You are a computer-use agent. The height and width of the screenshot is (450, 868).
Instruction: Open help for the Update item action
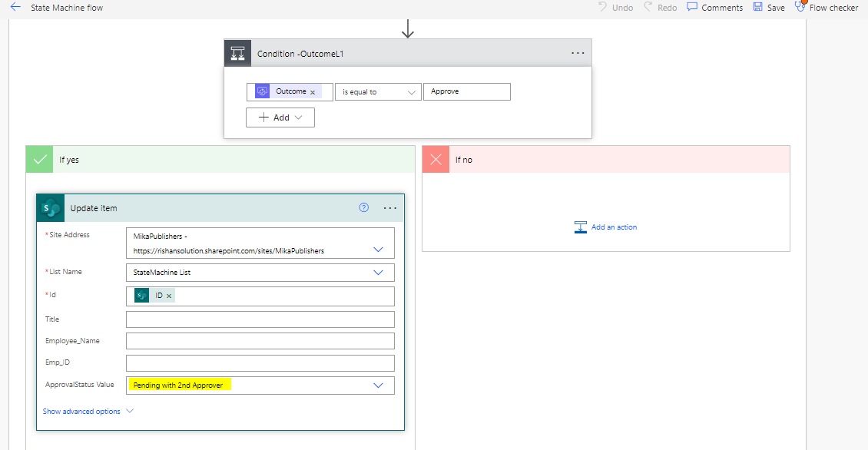point(364,207)
